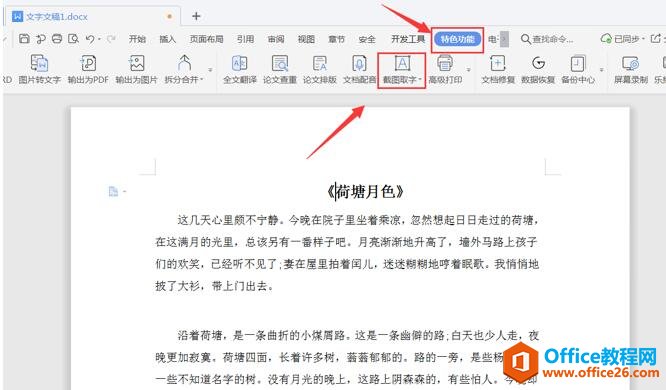Select the 特色功能 Special Features tab
Screen dimensions: 666x390
click(457, 39)
